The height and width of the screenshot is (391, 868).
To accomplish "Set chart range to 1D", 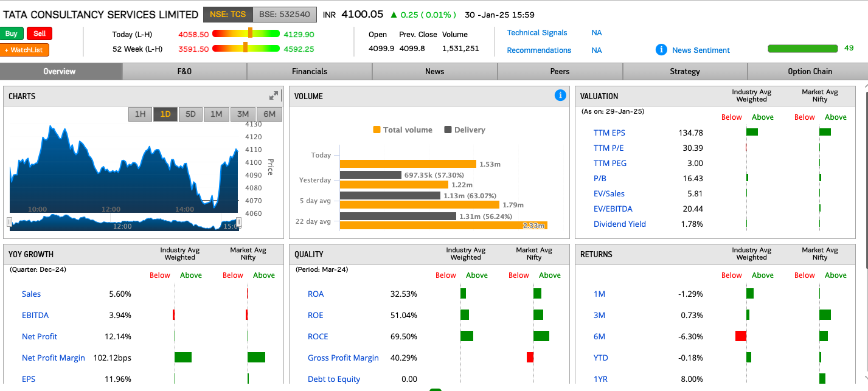I will tap(165, 114).
